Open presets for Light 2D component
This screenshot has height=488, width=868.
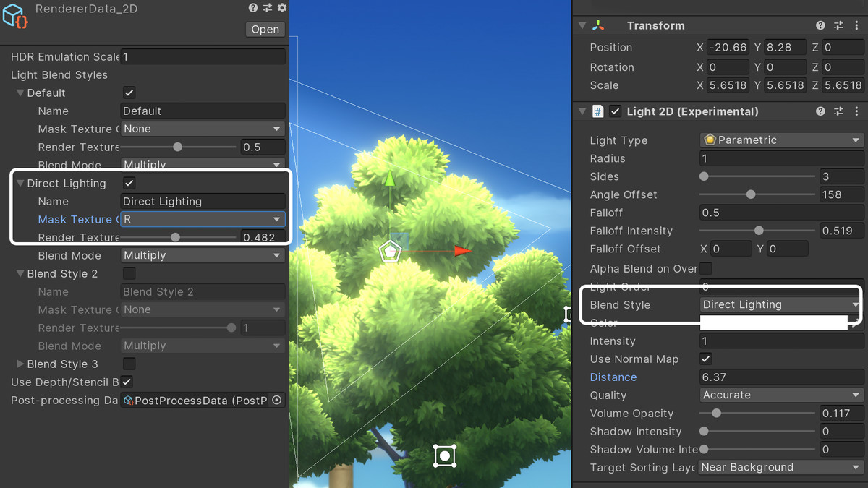coord(838,111)
